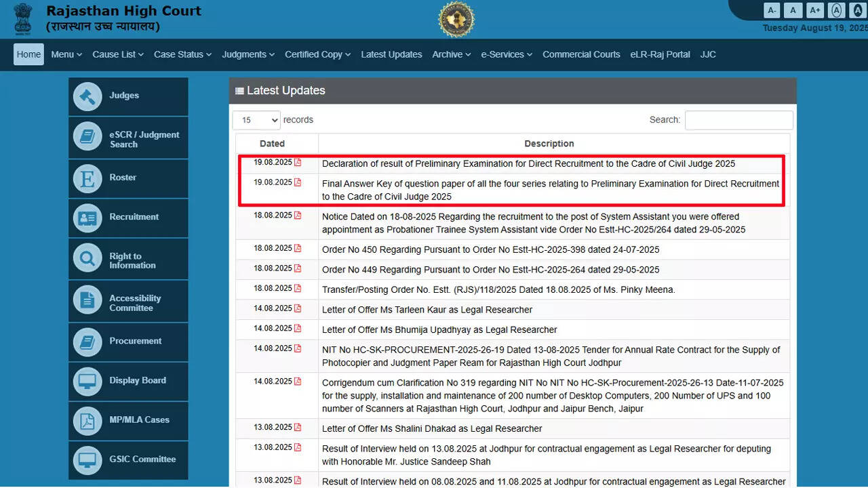Sort table by Description column header
This screenshot has width=868, height=488.
pos(554,144)
